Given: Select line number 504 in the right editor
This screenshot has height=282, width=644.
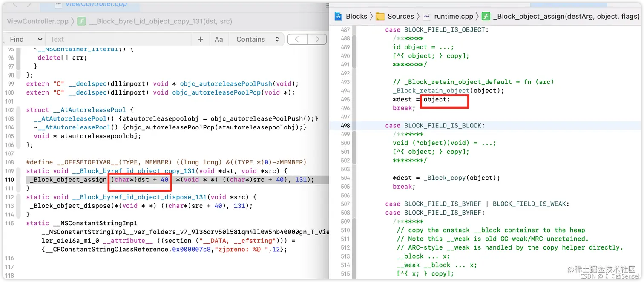Looking at the screenshot, I should [345, 178].
